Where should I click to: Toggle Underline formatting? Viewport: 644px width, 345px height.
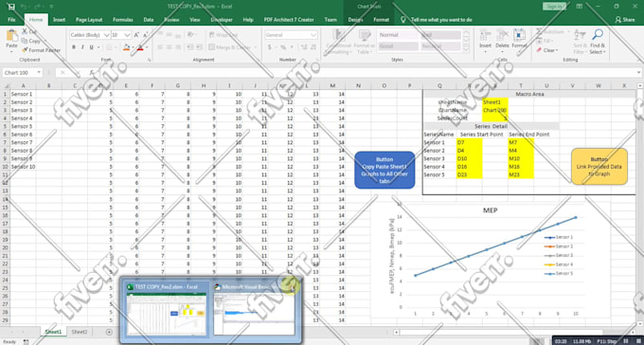[91, 47]
